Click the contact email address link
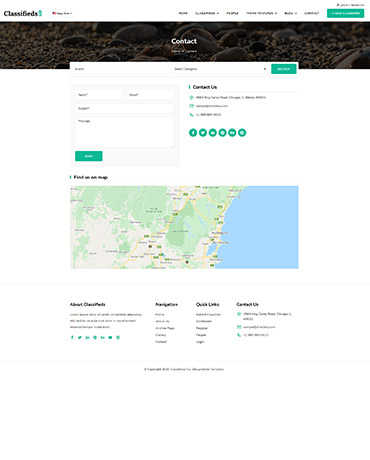This screenshot has width=370, height=460. [x=212, y=106]
